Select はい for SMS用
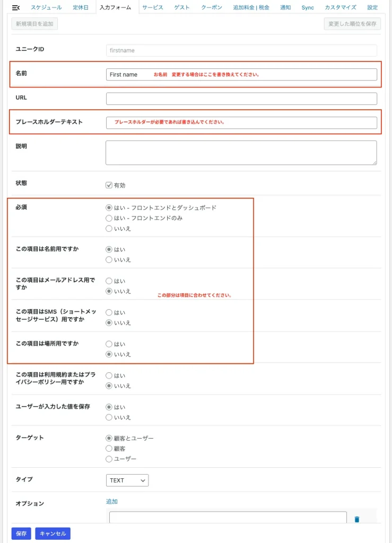The height and width of the screenshot is (543, 392). (109, 312)
